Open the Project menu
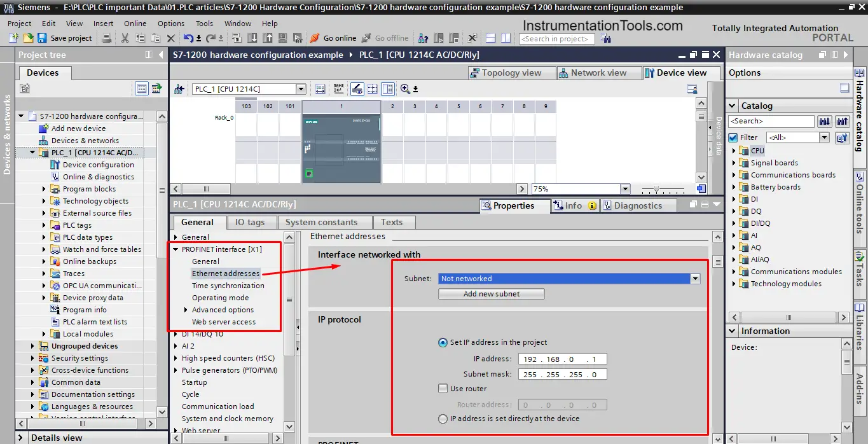Image resolution: width=868 pixels, height=444 pixels. (20, 24)
